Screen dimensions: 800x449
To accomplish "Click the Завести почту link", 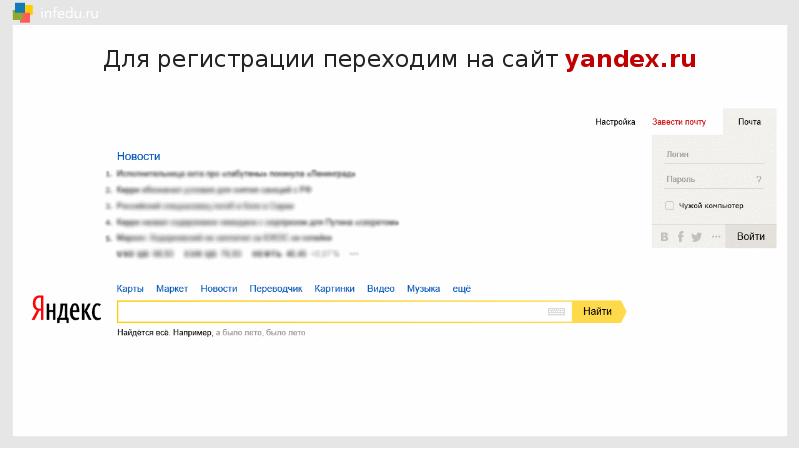I will (679, 122).
